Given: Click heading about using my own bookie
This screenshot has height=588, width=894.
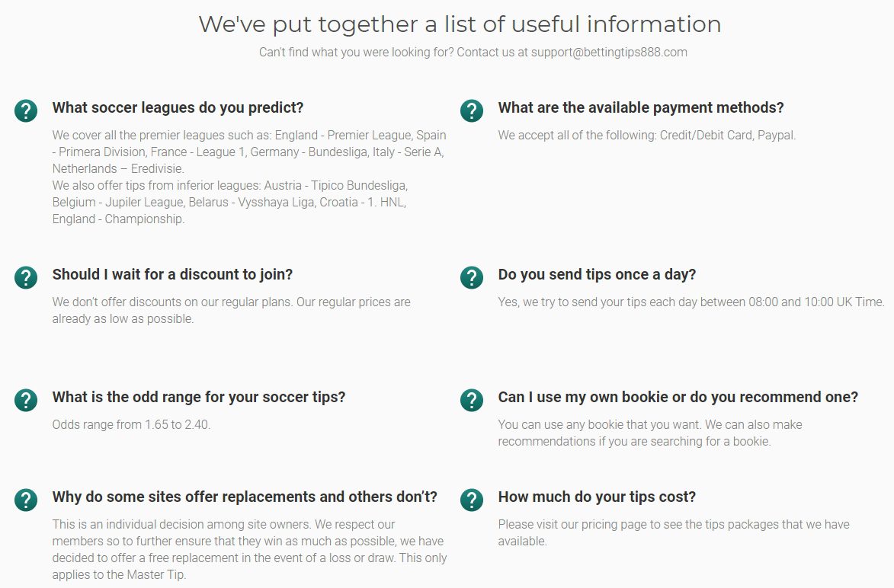Looking at the screenshot, I should [678, 397].
